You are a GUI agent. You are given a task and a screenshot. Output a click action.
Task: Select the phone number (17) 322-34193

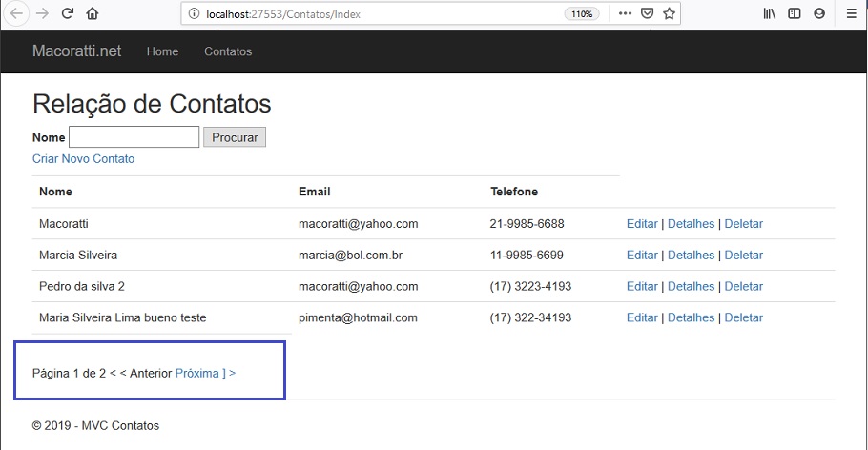tap(530, 317)
